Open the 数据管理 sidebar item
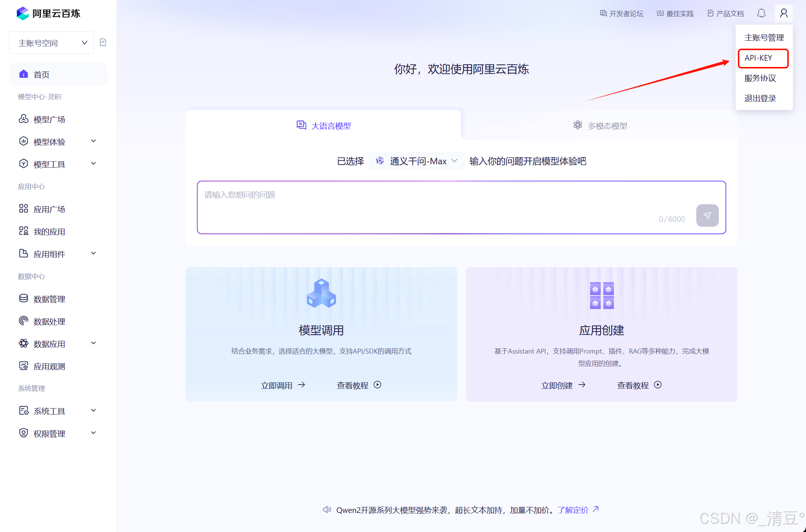The height and width of the screenshot is (532, 806). [x=58, y=299]
